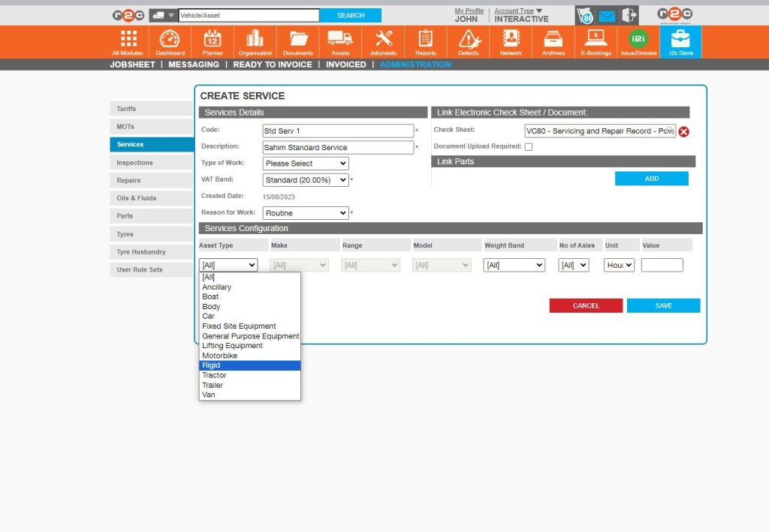Viewport: 769px width, 532px height.
Task: Go to the READY TO INVOICE tab
Action: click(x=273, y=65)
